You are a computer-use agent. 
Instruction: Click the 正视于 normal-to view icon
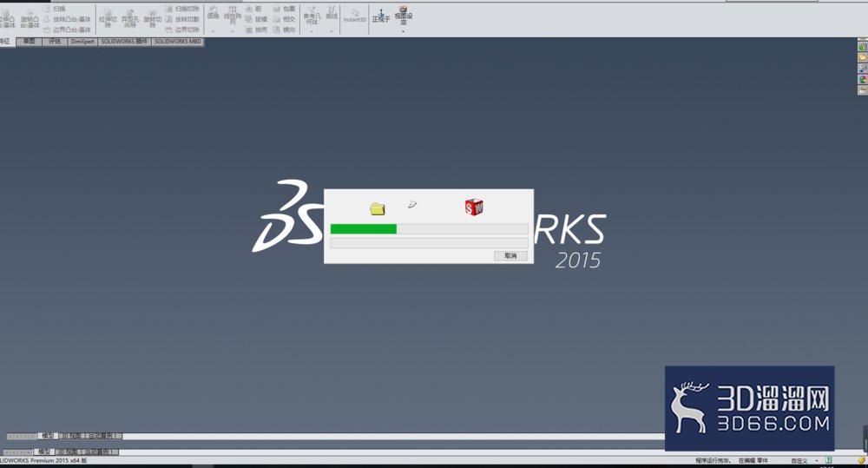click(381, 16)
